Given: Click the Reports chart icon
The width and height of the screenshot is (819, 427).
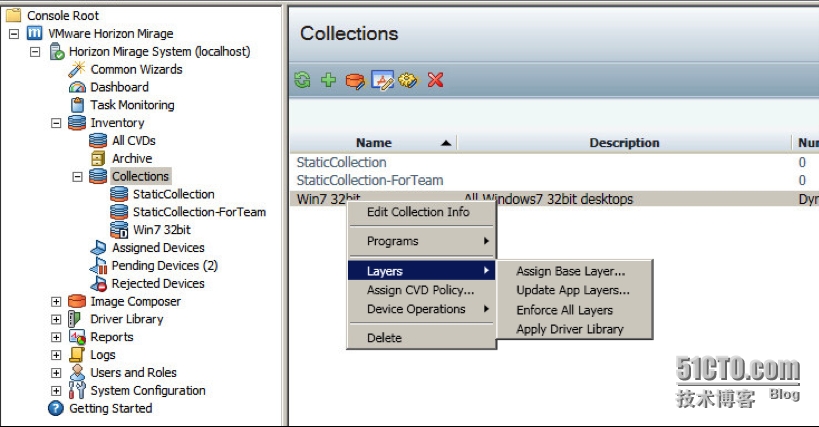Looking at the screenshot, I should (x=77, y=337).
